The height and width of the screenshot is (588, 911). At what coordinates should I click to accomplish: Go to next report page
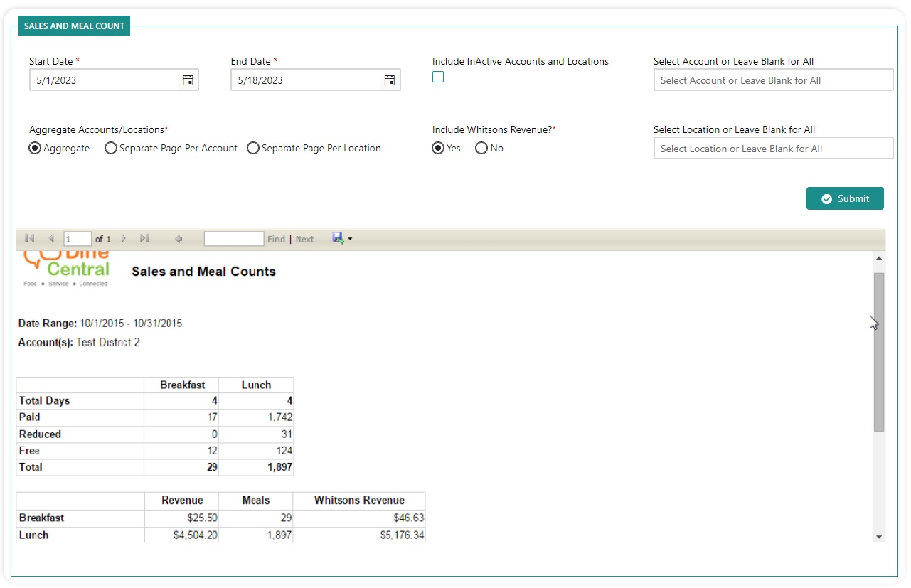point(124,239)
